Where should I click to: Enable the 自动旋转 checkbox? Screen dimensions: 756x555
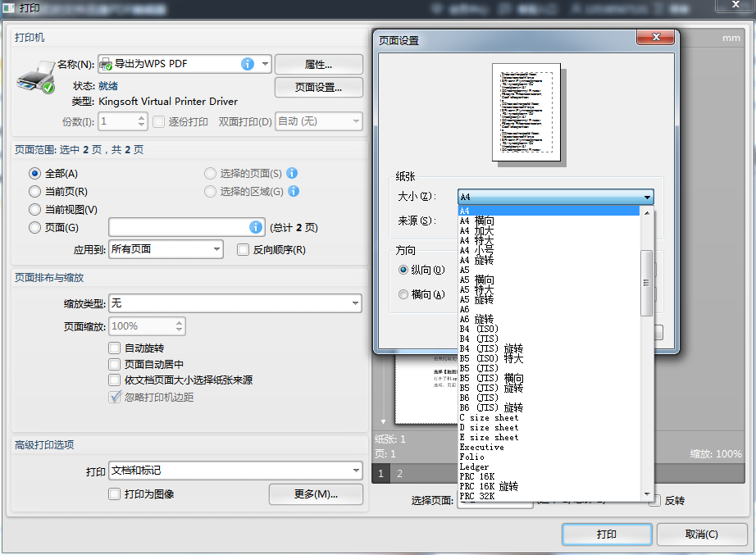[115, 348]
